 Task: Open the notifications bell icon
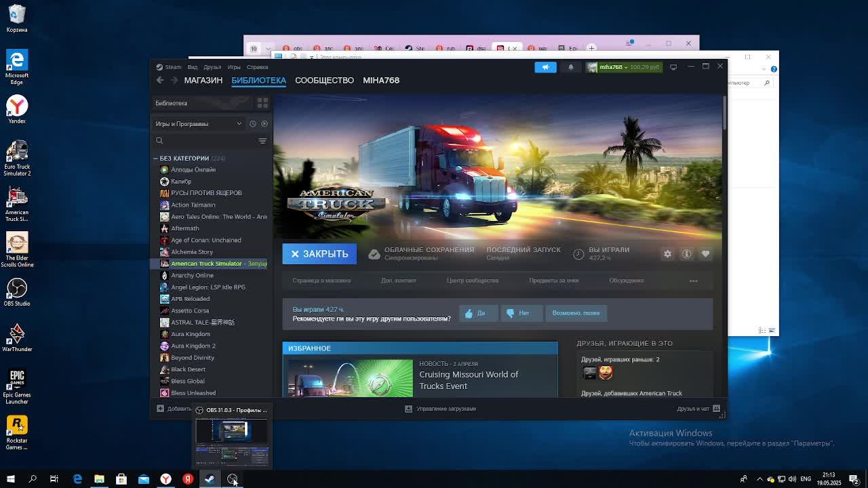pos(570,67)
